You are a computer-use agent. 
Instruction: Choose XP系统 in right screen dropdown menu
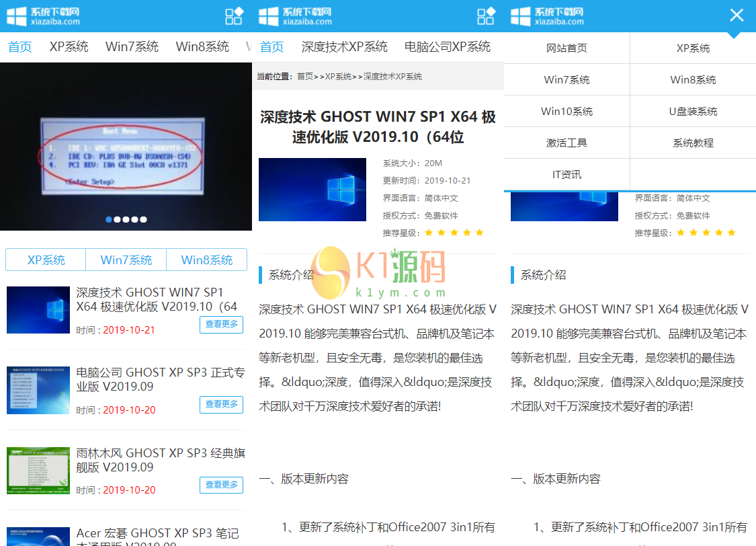pyautogui.click(x=694, y=48)
